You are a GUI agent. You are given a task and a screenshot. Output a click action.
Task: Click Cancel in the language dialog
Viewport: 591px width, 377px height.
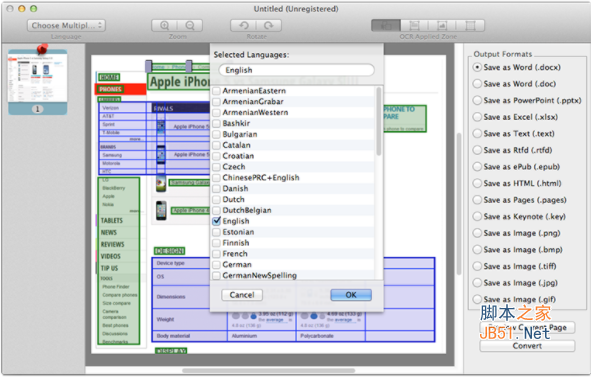pos(242,295)
